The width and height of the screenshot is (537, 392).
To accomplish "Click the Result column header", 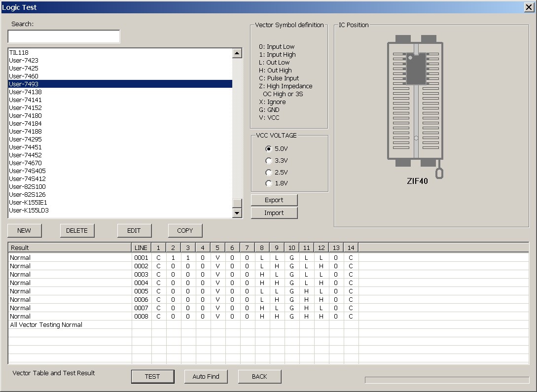I will [69, 248].
